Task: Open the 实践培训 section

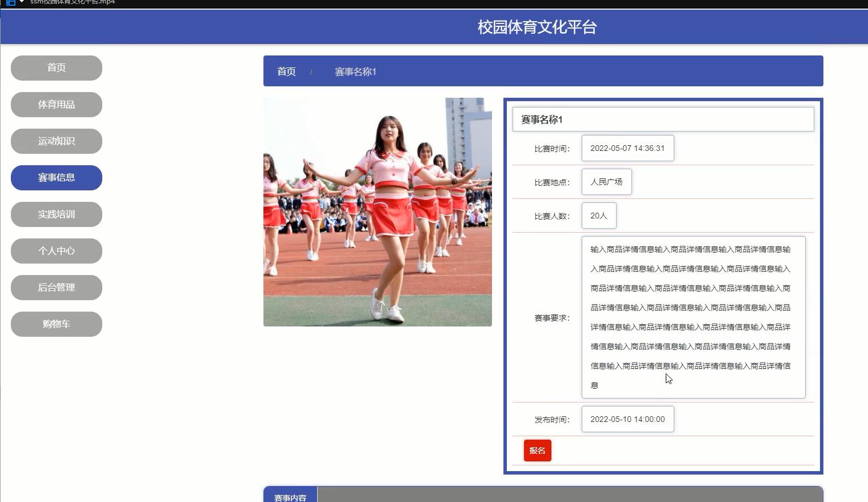Action: pyautogui.click(x=56, y=214)
